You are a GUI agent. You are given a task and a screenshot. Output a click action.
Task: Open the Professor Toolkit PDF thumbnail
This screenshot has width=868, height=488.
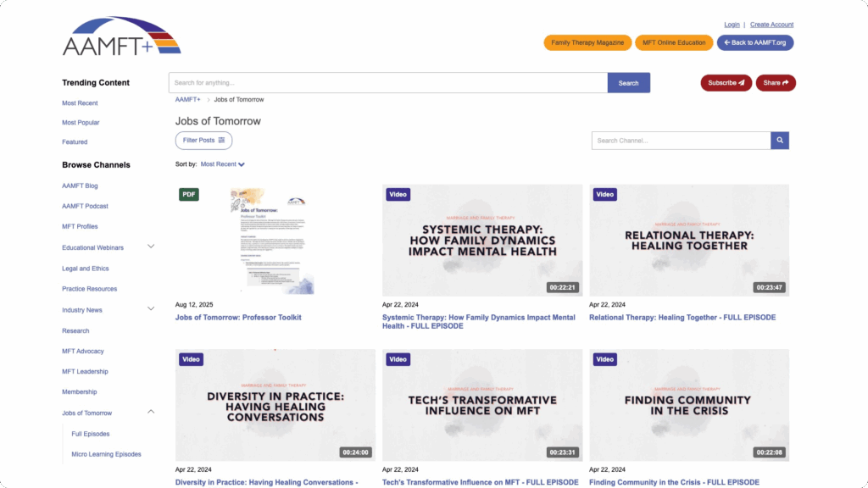tap(275, 241)
